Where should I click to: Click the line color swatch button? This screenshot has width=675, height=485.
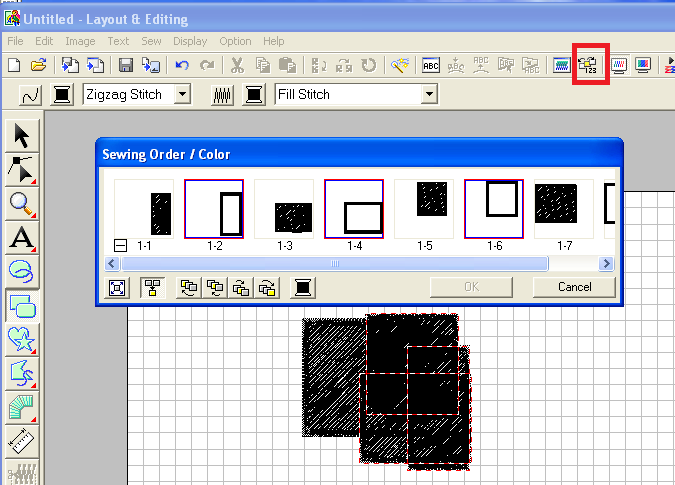click(x=62, y=95)
